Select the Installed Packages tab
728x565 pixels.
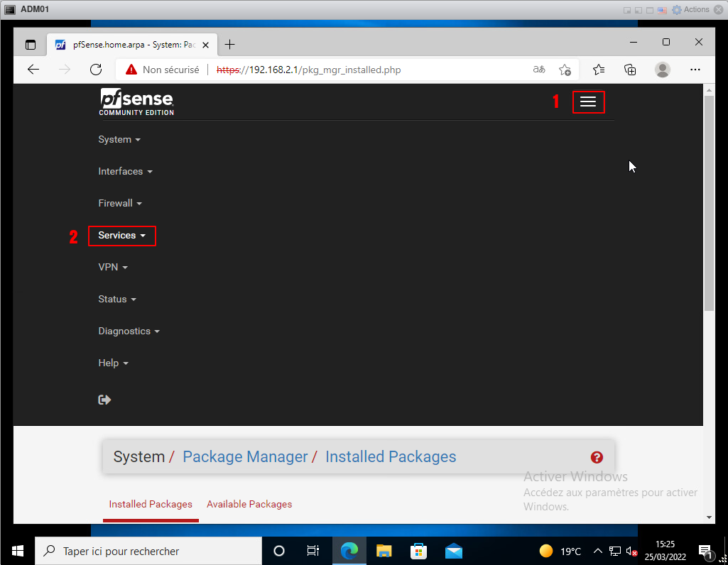[x=151, y=504]
